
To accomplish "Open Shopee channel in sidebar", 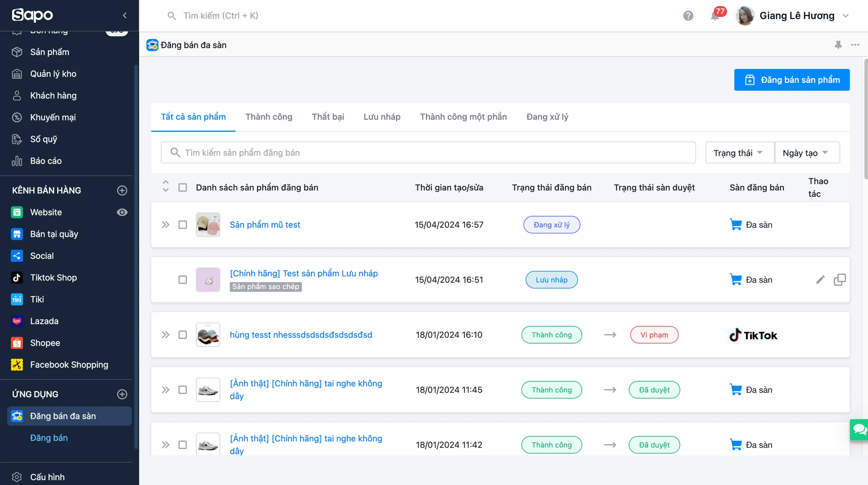I will [x=45, y=343].
